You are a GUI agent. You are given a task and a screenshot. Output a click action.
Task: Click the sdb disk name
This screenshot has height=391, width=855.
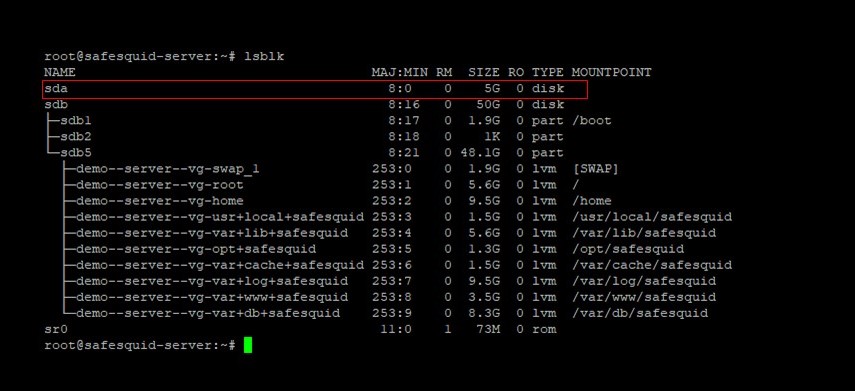click(x=56, y=104)
